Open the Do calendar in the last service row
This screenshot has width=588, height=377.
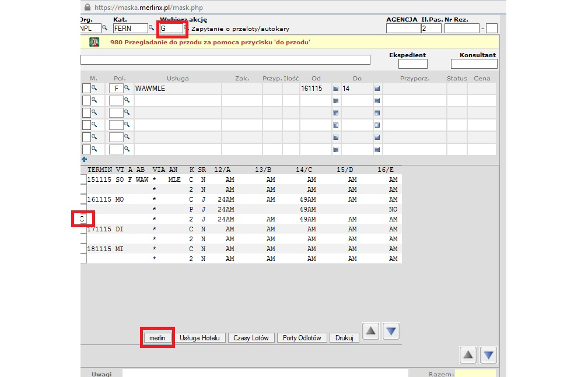click(x=377, y=150)
